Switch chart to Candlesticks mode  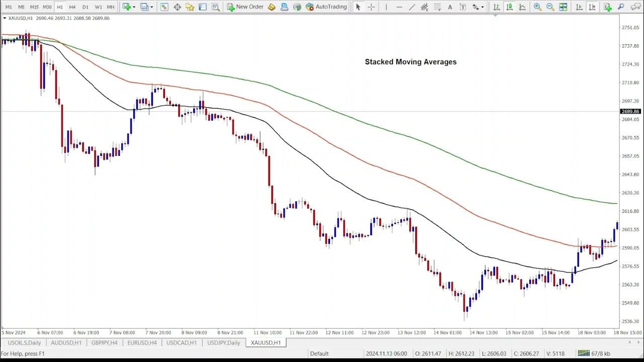(510, 7)
